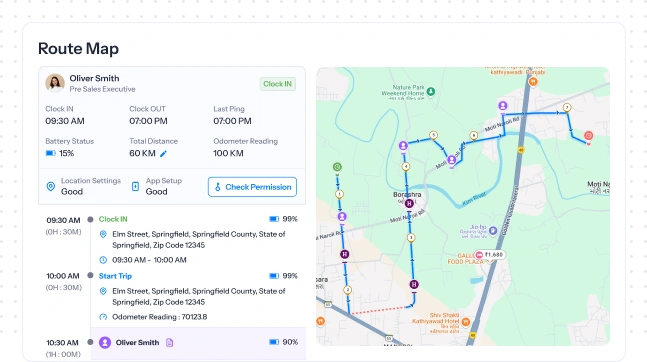The width and height of the screenshot is (647, 362).
Task: Click the battery icon next to 15%
Action: tap(50, 153)
